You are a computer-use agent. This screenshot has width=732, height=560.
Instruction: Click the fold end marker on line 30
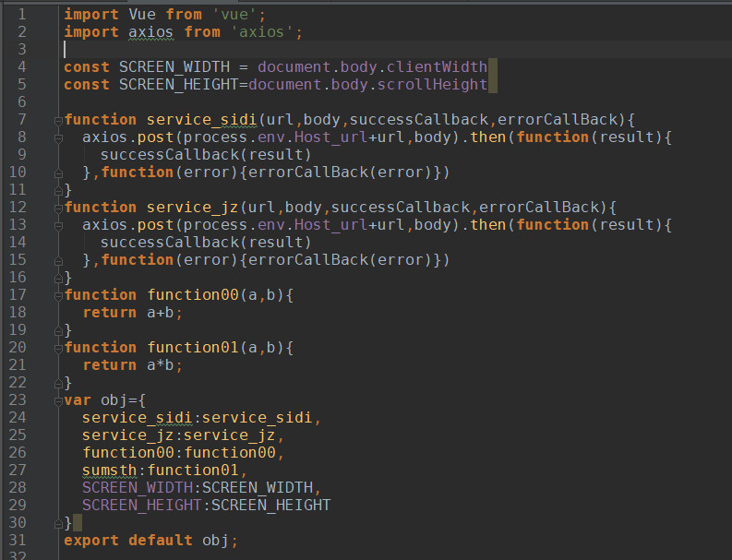(58, 524)
